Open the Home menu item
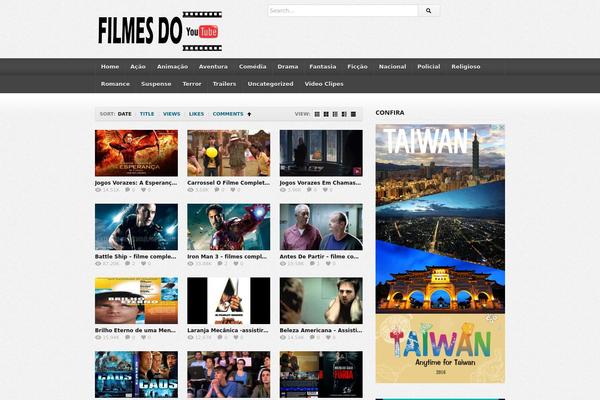 [x=110, y=67]
